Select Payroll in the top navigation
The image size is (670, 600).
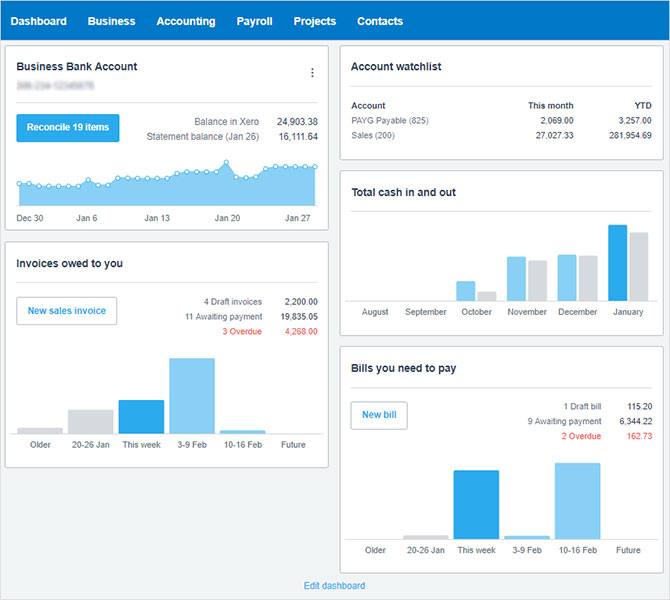coord(254,21)
